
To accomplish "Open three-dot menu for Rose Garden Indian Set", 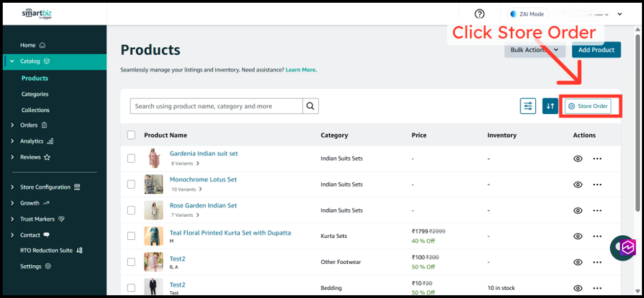I will pyautogui.click(x=598, y=210).
